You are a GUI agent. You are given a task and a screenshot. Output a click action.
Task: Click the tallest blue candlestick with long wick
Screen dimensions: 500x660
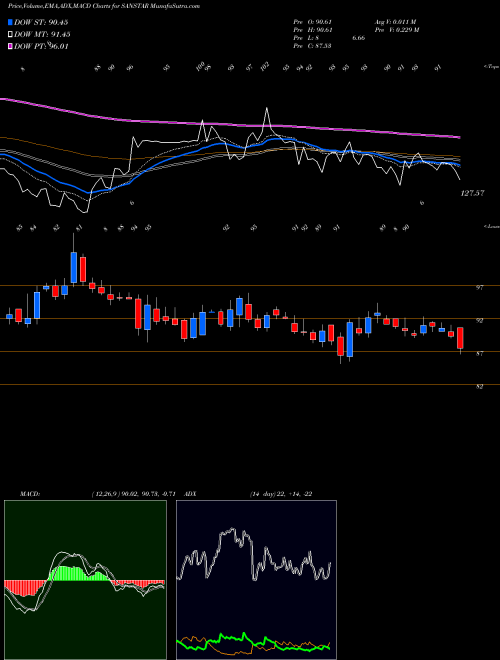click(74, 267)
